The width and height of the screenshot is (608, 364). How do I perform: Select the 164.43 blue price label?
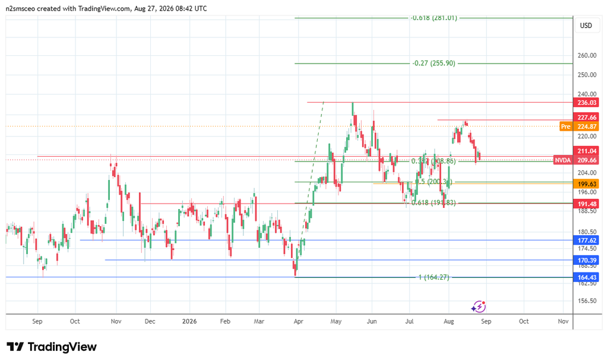[586, 277]
